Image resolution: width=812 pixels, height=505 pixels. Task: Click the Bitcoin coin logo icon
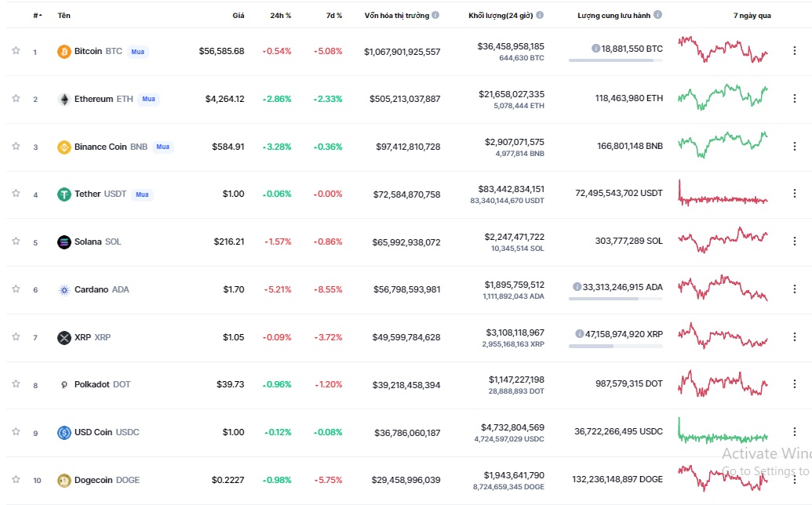coord(64,52)
